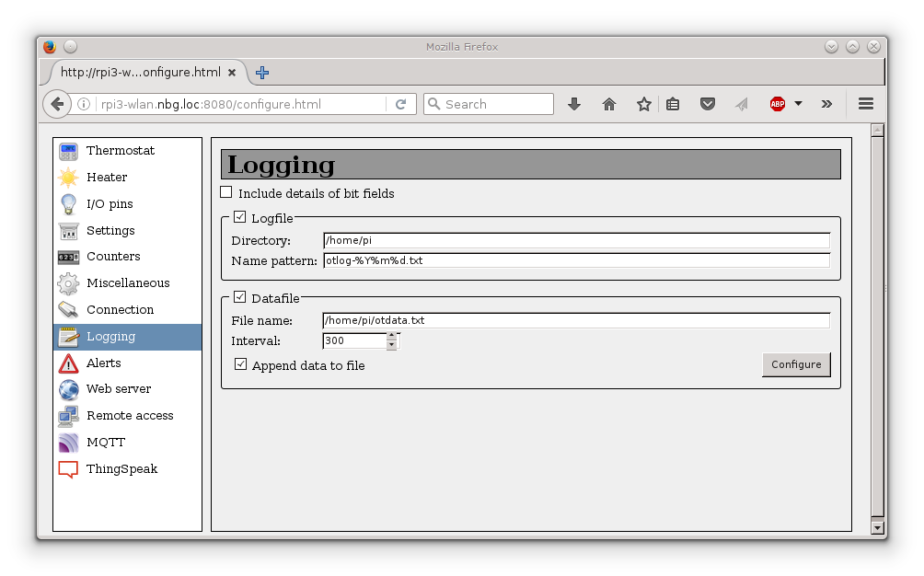Open the Counters section
Image resolution: width=924 pixels, height=576 pixels.
coord(113,257)
